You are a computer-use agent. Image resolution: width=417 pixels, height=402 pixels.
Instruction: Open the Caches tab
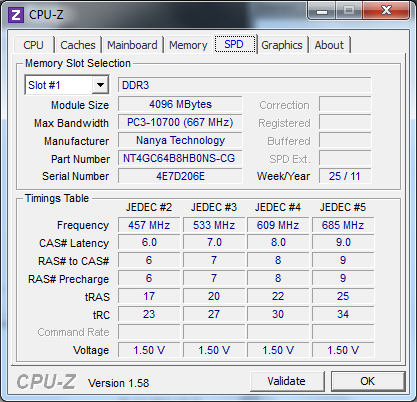78,45
